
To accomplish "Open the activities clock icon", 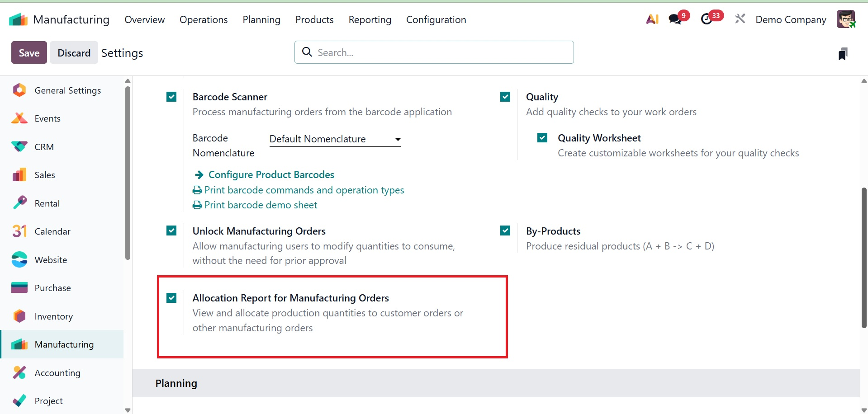I will click(707, 19).
